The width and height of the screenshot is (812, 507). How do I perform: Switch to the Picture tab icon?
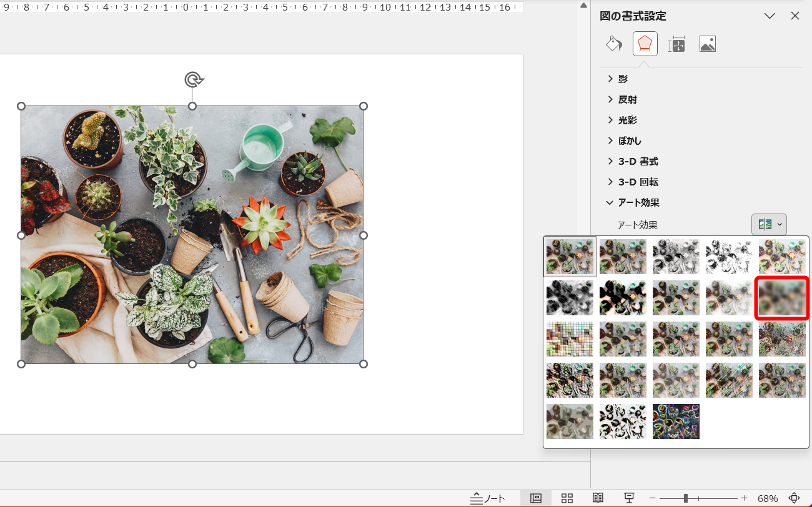point(707,44)
